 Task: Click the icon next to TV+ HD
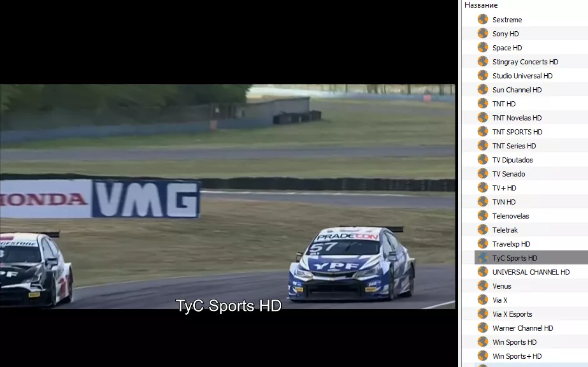click(x=483, y=187)
